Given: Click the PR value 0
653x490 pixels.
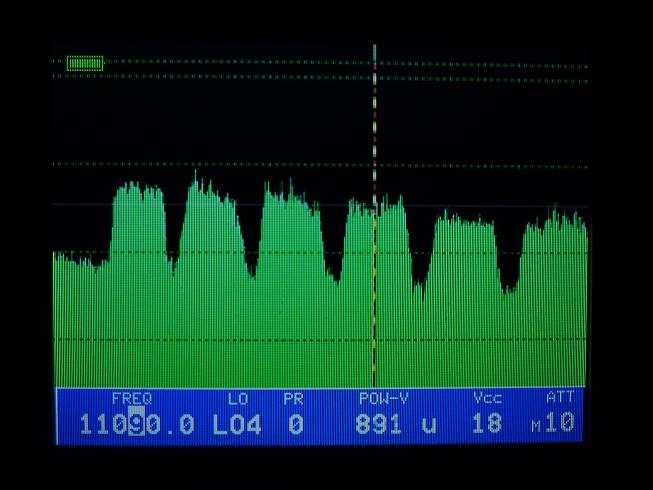Looking at the screenshot, I should [x=295, y=424].
